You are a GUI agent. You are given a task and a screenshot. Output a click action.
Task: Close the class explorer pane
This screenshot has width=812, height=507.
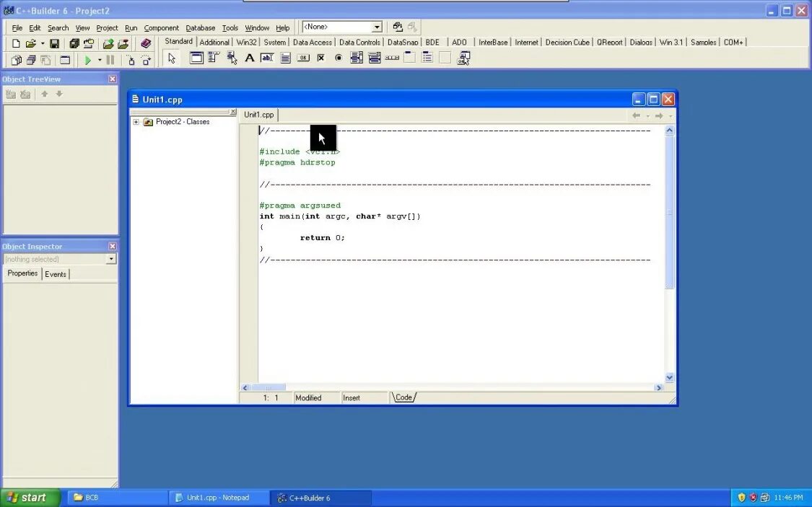[233, 112]
